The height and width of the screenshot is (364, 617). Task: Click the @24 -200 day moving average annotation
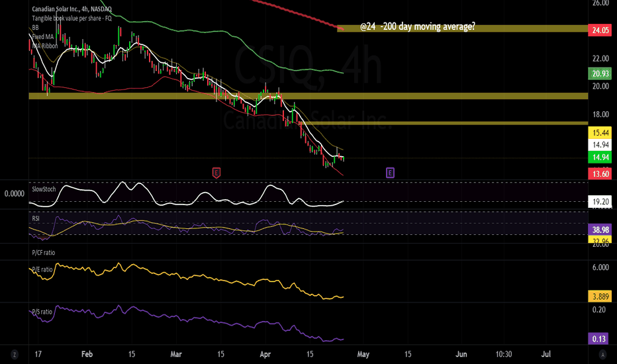418,26
